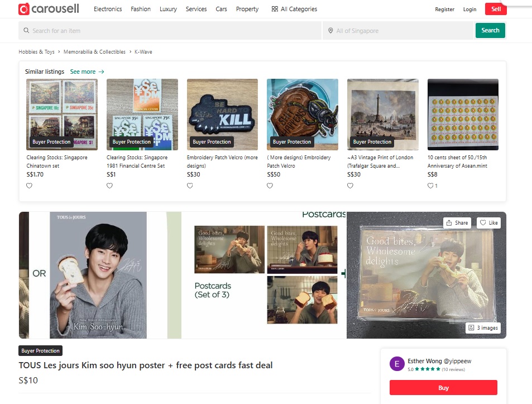Like the 1981 Financial Centre Set listing

click(109, 186)
